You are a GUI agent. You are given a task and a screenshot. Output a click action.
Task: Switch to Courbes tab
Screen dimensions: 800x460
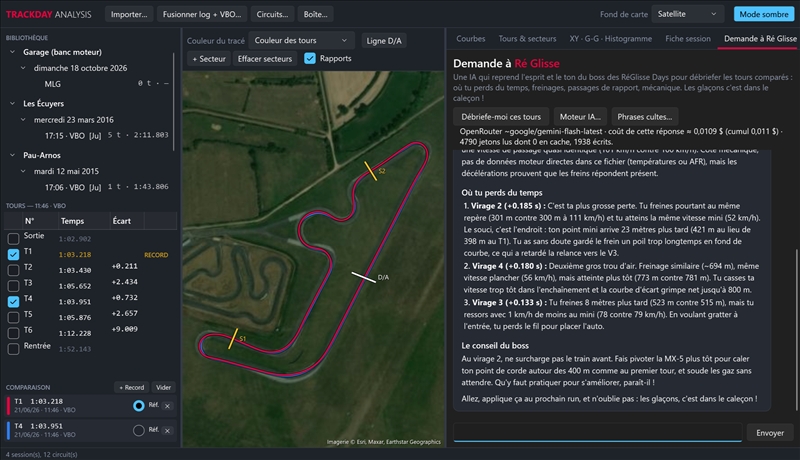[470, 39]
